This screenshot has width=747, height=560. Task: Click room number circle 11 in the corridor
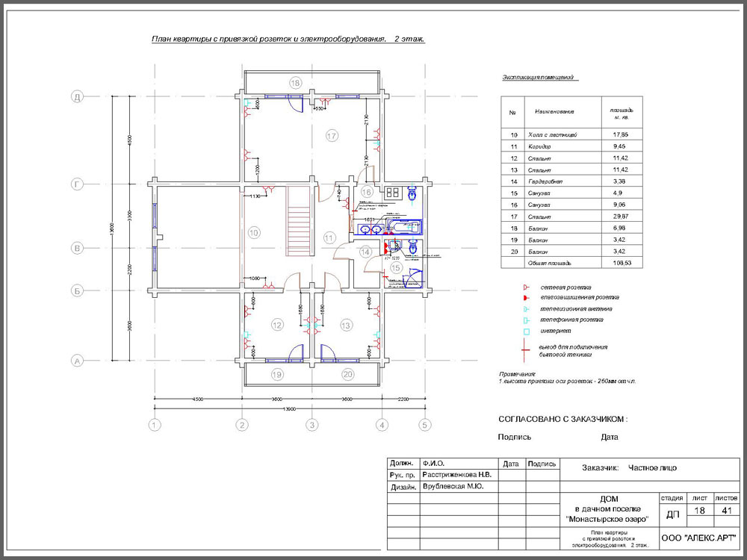[329, 237]
